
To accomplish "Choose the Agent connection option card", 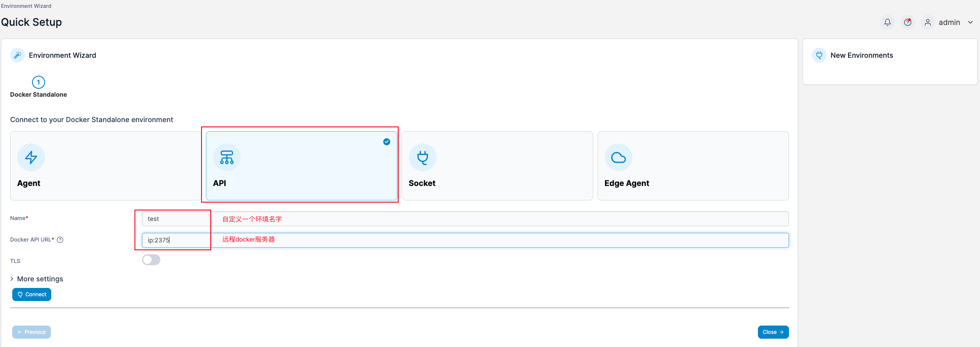I will click(105, 166).
